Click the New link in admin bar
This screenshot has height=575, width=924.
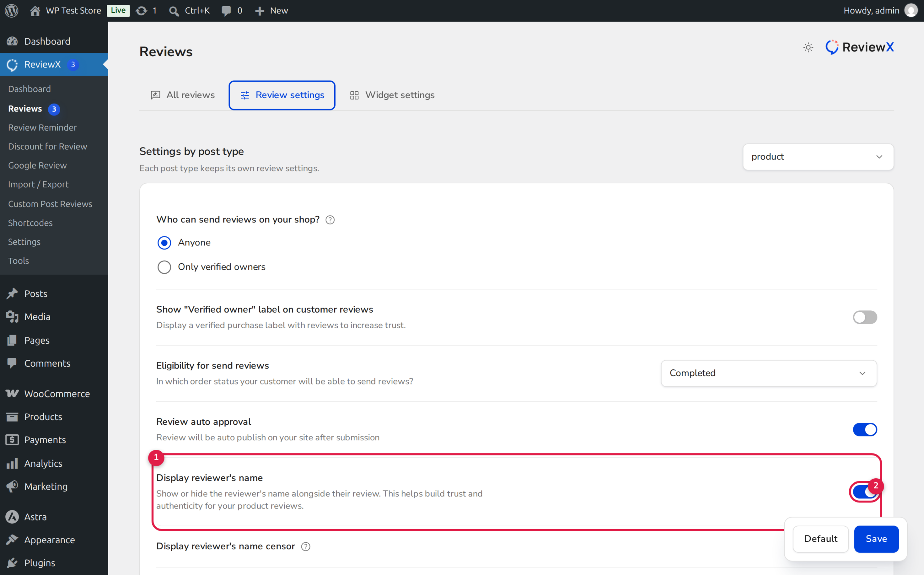(x=279, y=11)
